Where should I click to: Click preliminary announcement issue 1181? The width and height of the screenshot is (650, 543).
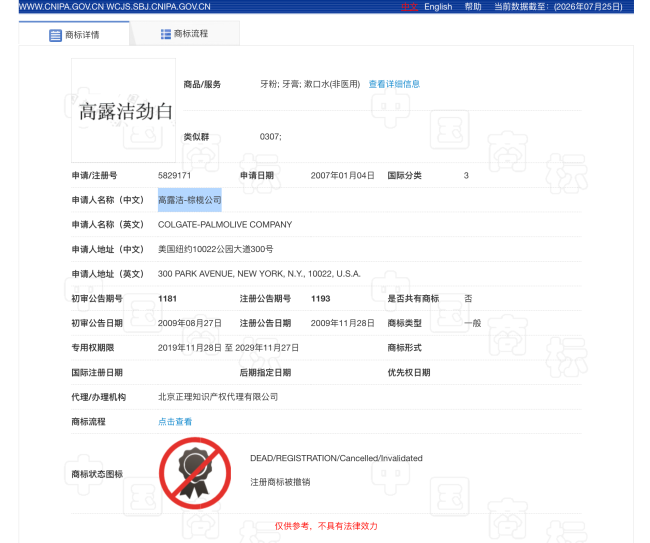coord(167,298)
